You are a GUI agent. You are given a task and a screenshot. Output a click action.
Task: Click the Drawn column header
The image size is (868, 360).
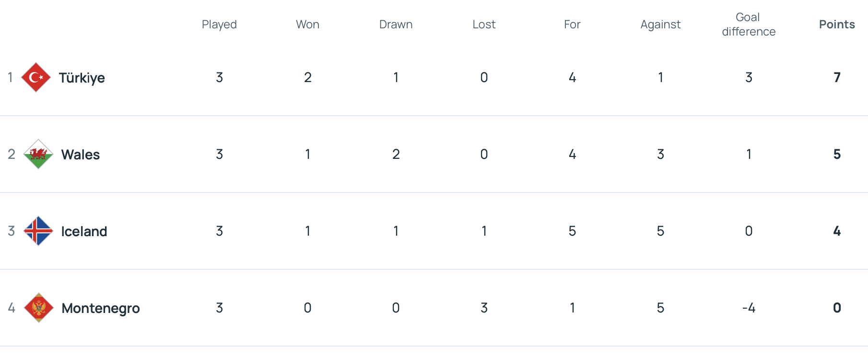396,24
